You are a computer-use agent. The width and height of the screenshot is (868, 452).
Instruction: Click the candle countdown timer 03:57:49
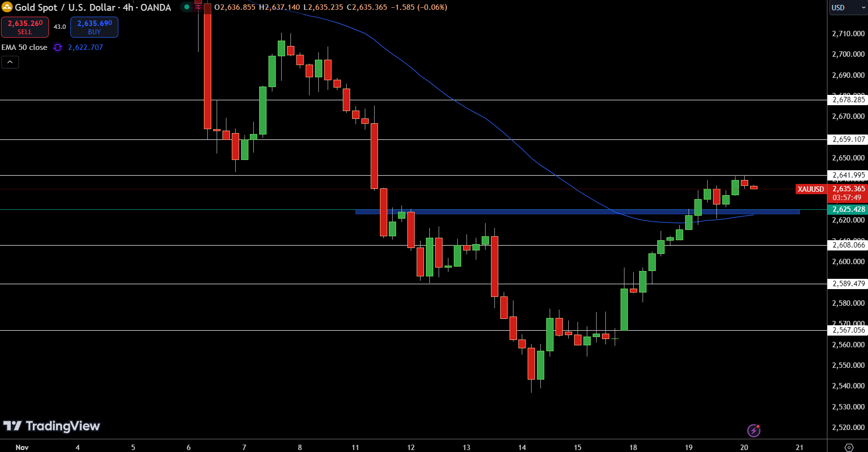[847, 198]
